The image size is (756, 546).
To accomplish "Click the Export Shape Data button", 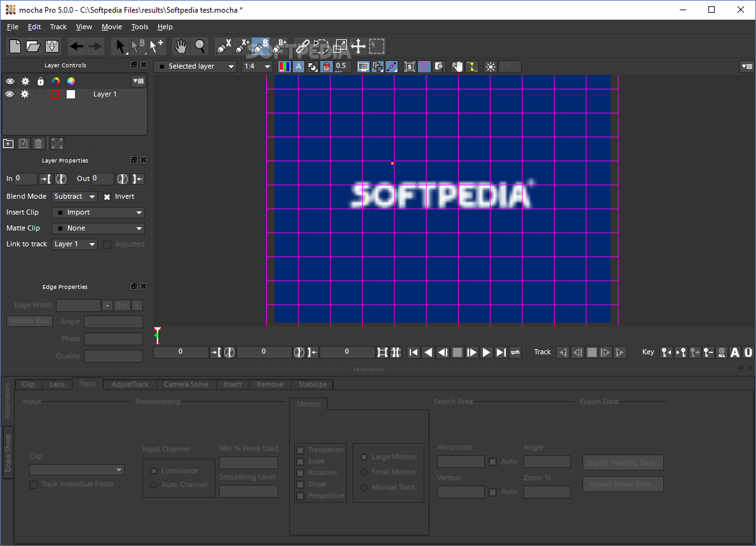I will coord(623,484).
